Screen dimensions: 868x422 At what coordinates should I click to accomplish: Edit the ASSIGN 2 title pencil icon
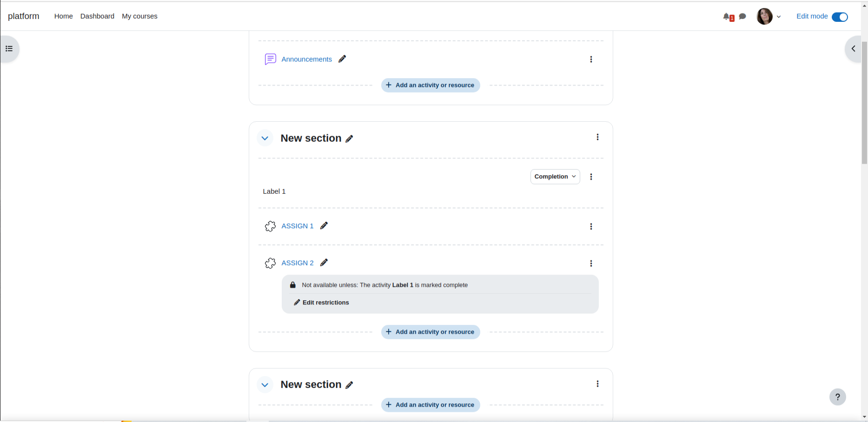coord(324,263)
